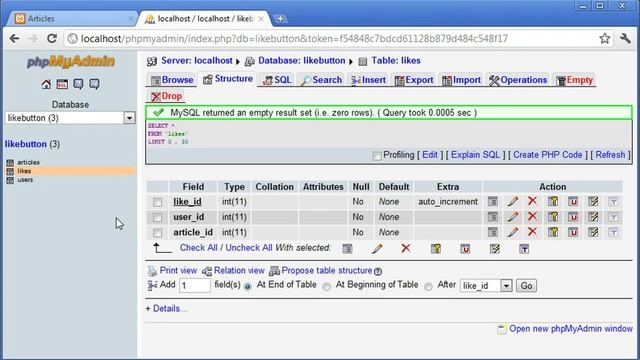Set primary key on like_id
The image size is (640, 360).
553,201
